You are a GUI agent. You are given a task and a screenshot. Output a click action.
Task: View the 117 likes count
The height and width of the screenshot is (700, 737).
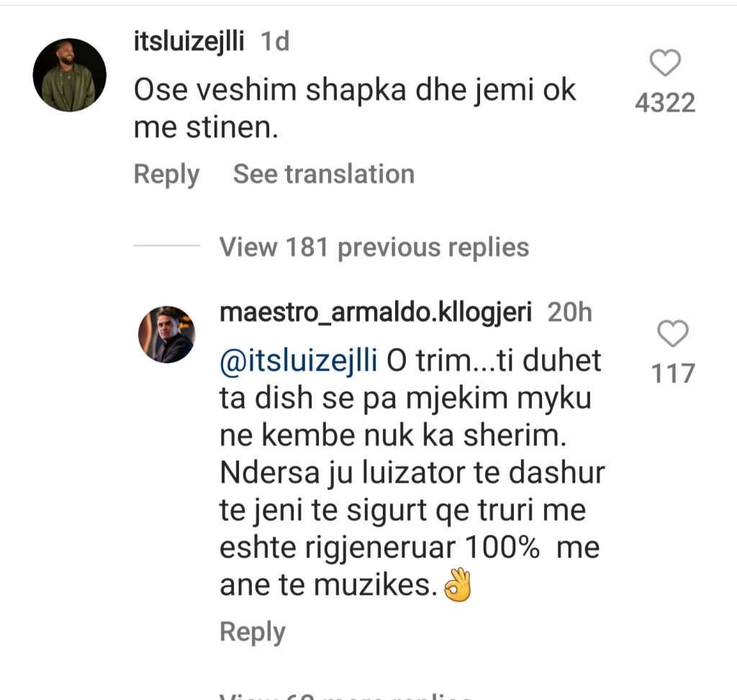pos(673,373)
